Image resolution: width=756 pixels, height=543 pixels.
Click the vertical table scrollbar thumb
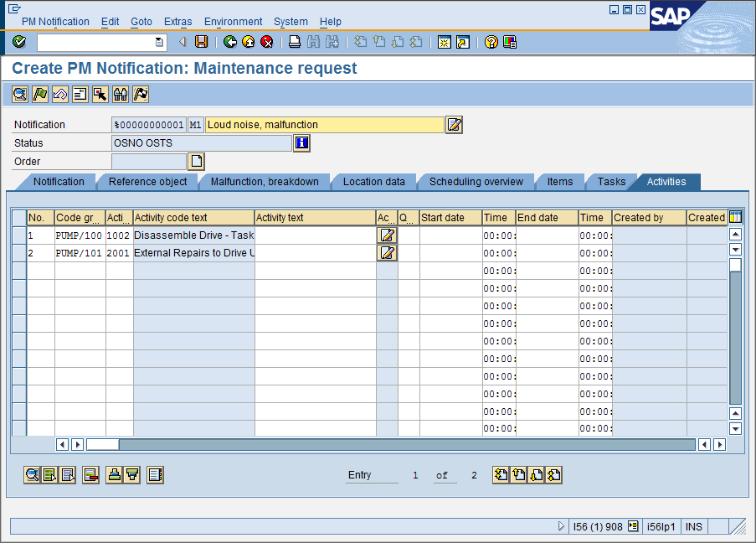click(735, 266)
